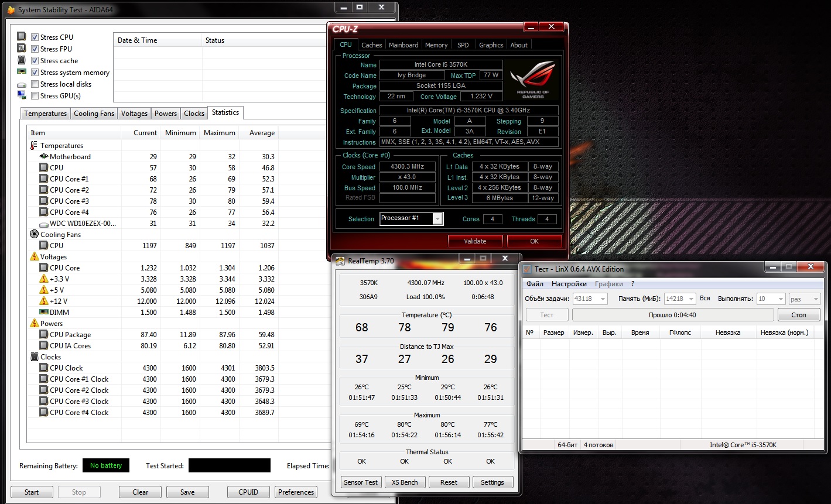Click the Sensor Test button in RealTemp
Image resolution: width=831 pixels, height=504 pixels.
click(361, 482)
